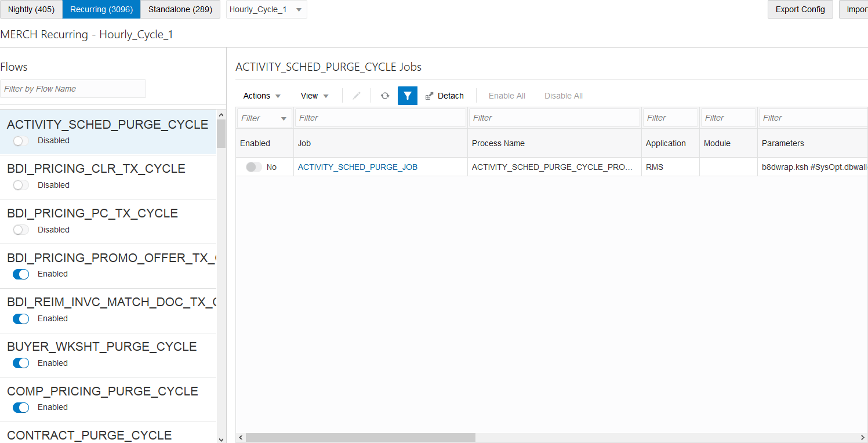This screenshot has height=443, width=868.
Task: Open the Hourly_Cycle_1 dropdown
Action: click(267, 10)
